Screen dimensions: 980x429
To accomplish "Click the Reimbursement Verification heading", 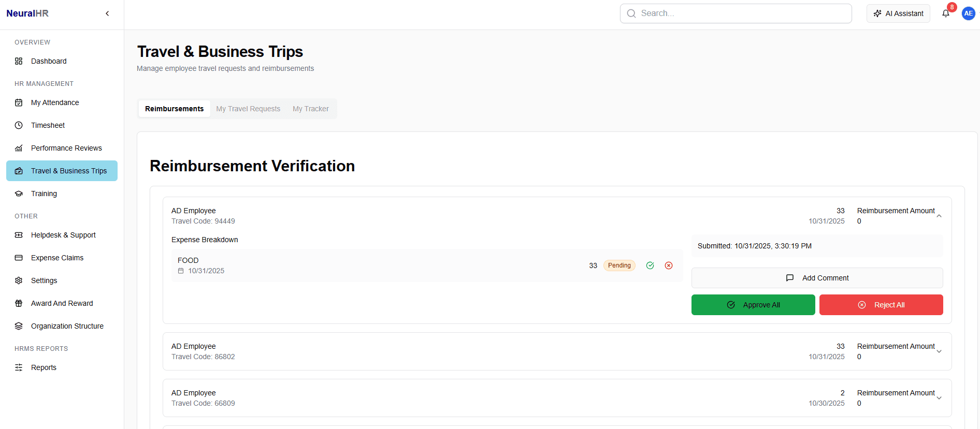I will coord(252,166).
